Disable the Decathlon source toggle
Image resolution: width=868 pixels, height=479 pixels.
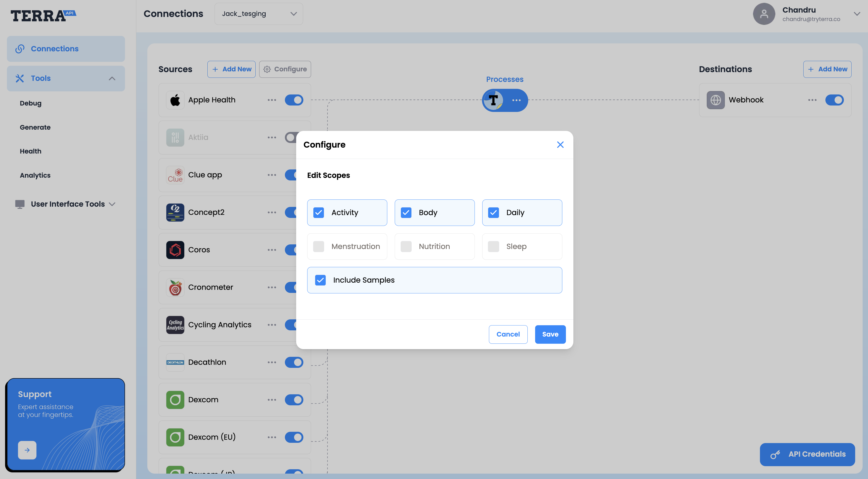pos(294,362)
